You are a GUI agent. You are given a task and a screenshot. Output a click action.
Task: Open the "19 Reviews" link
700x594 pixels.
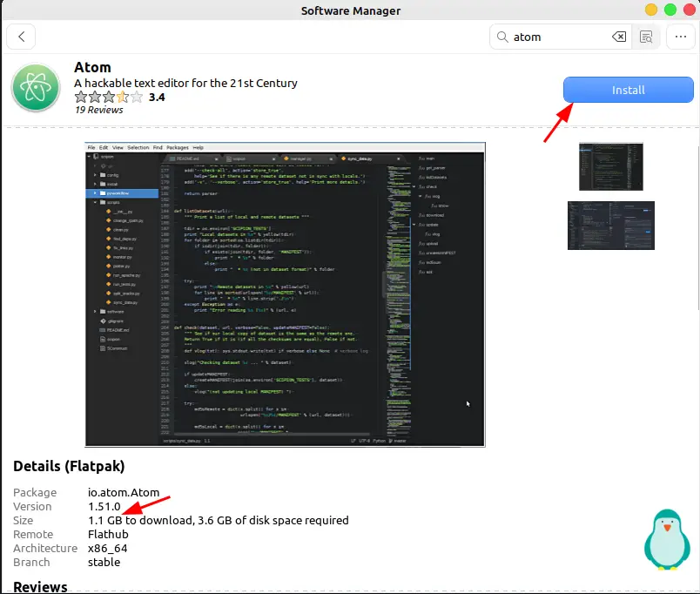(x=99, y=110)
